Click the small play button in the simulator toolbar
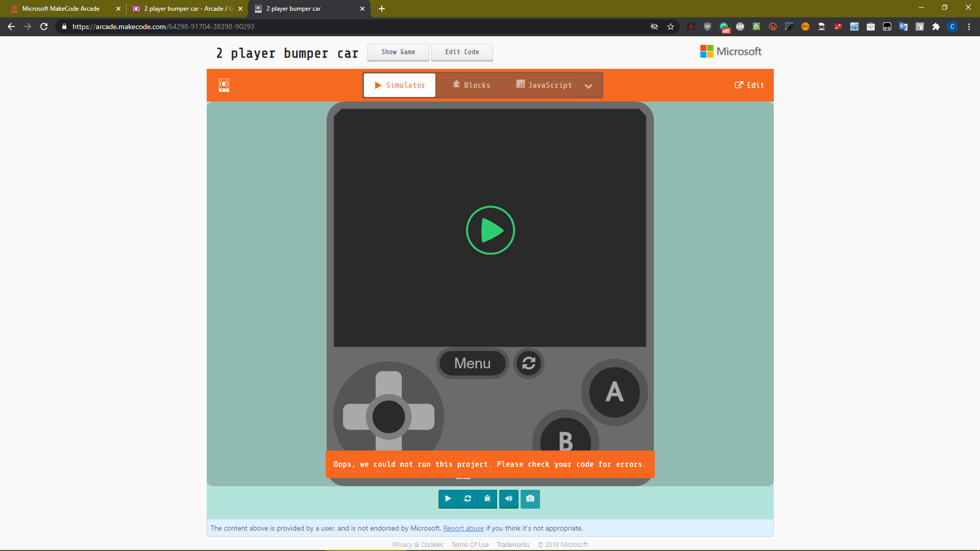 click(448, 498)
